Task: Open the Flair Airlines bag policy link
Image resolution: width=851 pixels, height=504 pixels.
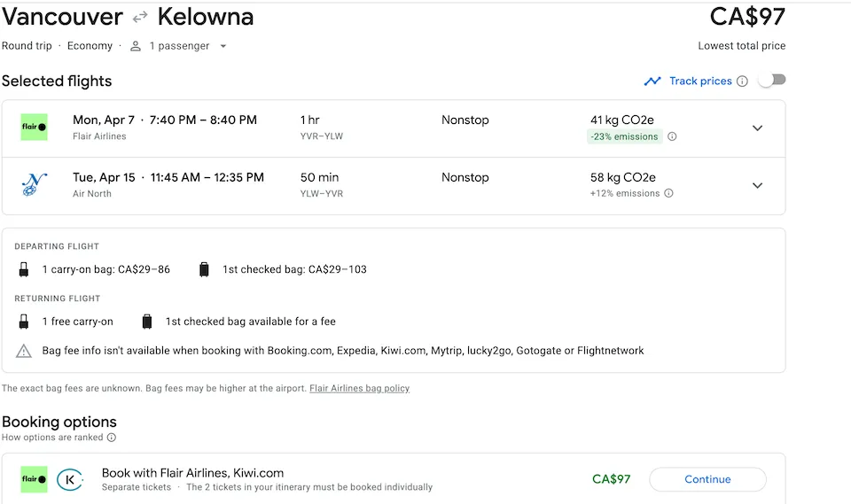Action: (x=359, y=389)
